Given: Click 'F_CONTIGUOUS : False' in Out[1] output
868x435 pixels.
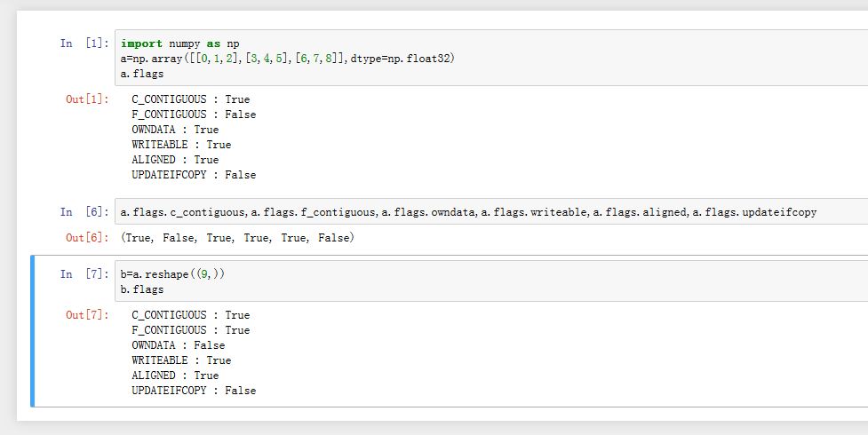Looking at the screenshot, I should [193, 115].
